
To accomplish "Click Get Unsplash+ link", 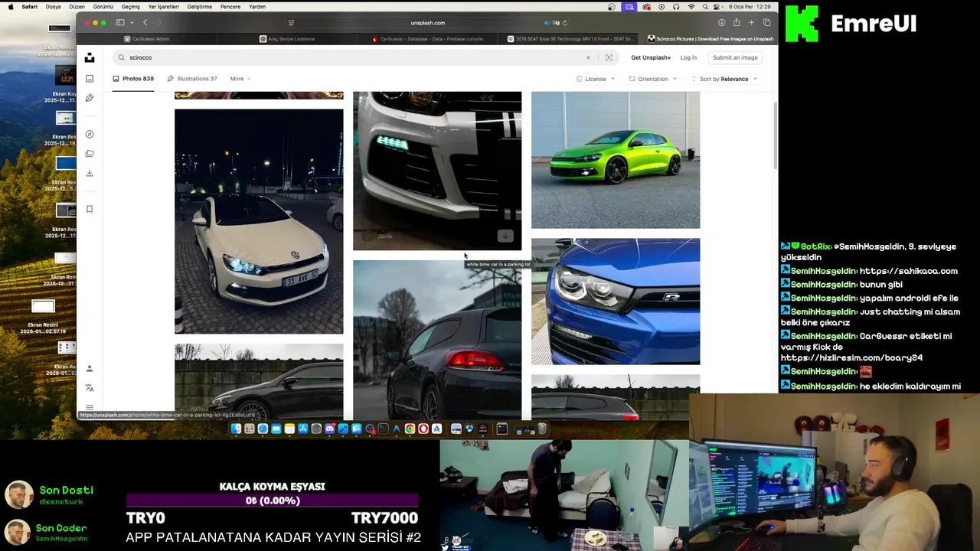I will [651, 57].
